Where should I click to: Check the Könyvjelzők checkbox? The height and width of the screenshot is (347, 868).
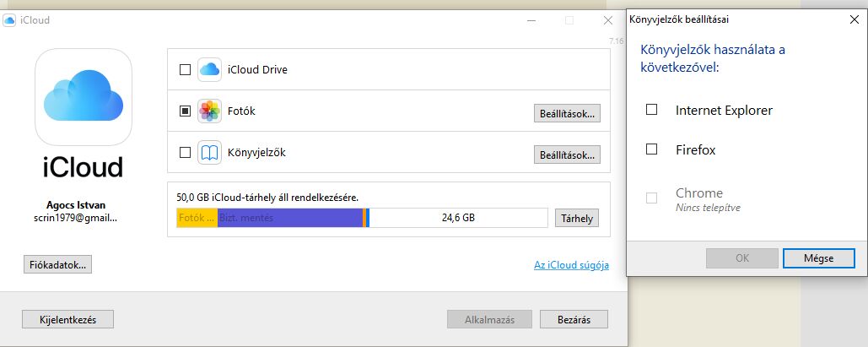point(185,153)
